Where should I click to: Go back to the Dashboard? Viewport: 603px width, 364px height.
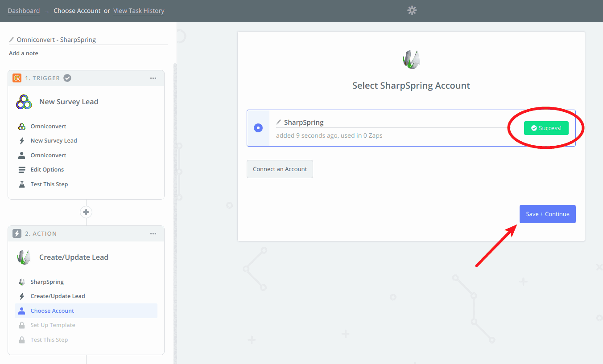24,10
